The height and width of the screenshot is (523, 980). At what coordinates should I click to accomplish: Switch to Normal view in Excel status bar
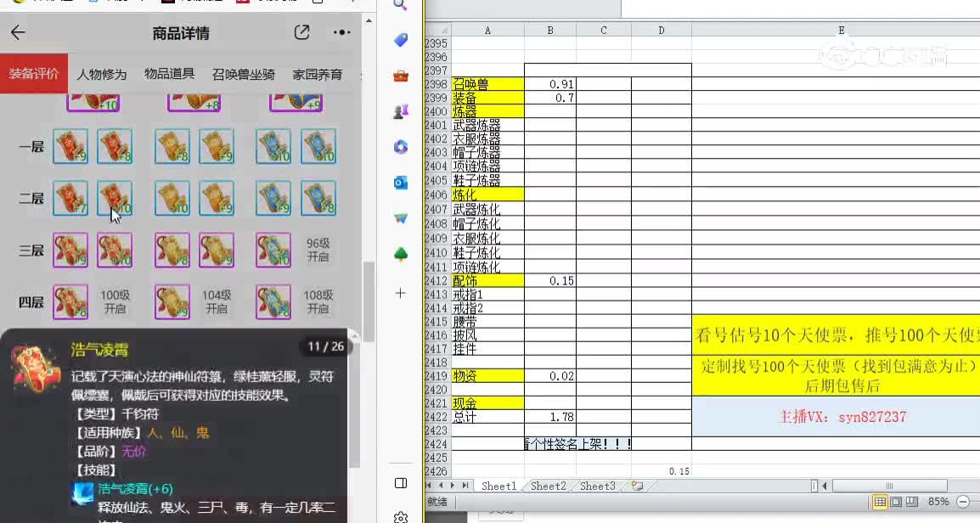click(x=880, y=501)
